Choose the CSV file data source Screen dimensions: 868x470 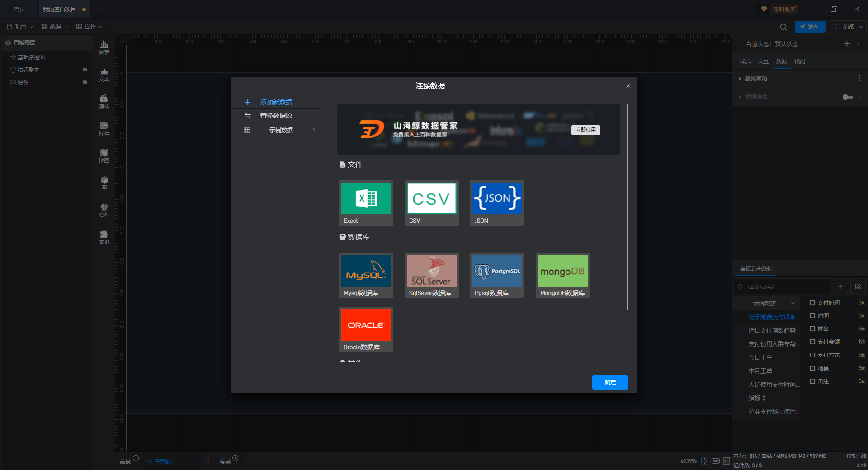[431, 202]
